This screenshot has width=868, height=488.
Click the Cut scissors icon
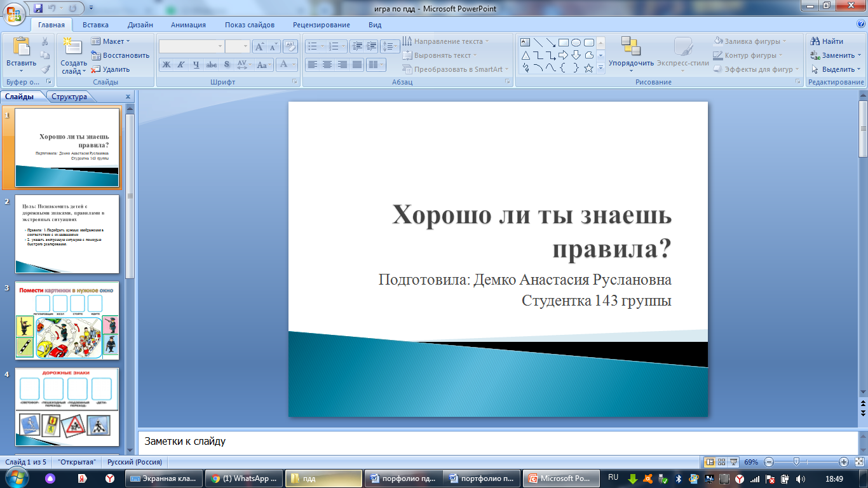45,41
